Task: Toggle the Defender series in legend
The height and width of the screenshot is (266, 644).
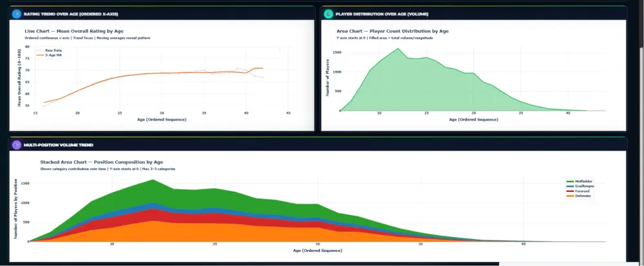Action: [x=579, y=196]
